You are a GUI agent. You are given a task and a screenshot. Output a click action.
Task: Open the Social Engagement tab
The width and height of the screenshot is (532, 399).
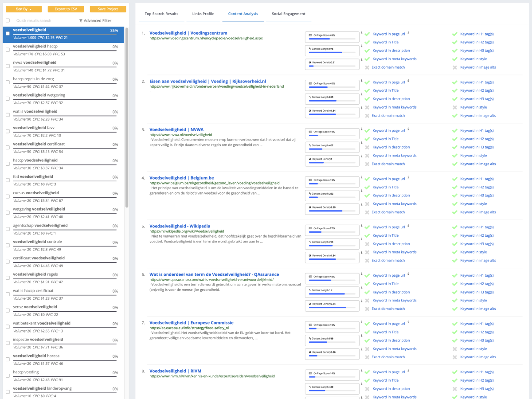(288, 14)
